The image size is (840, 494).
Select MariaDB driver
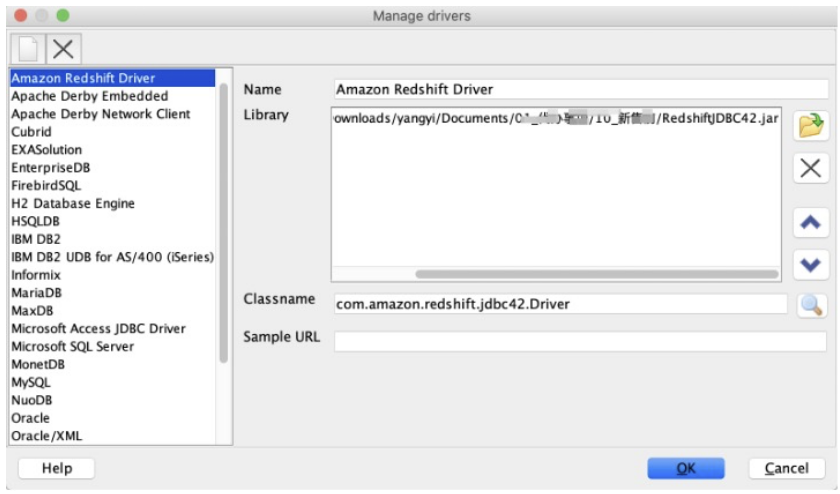point(112,293)
